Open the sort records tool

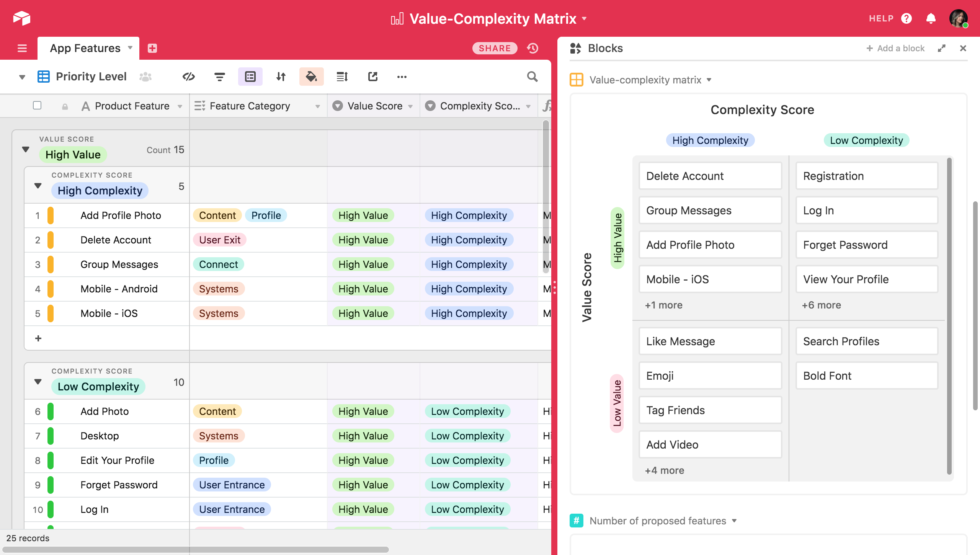pyautogui.click(x=281, y=77)
